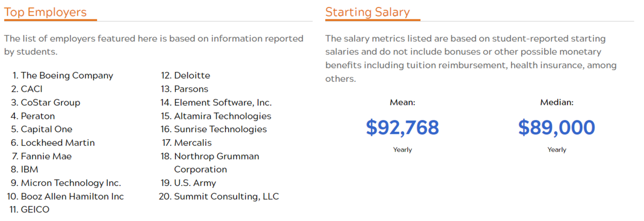Click the U.S. Army employer entry
This screenshot has height=221, width=644.
[x=195, y=183]
